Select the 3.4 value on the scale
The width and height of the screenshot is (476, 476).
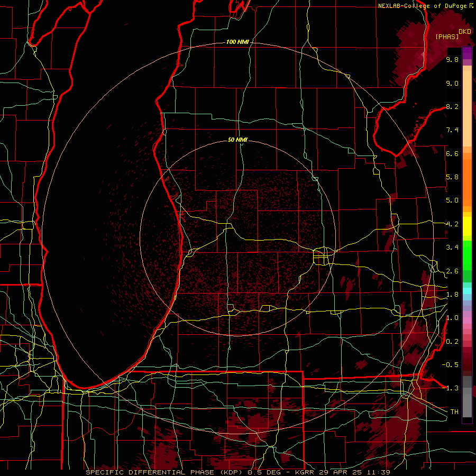tap(452, 248)
